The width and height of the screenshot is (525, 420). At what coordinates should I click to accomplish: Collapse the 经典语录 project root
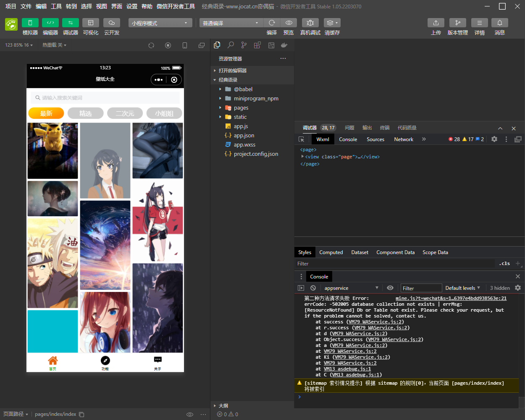[252, 80]
